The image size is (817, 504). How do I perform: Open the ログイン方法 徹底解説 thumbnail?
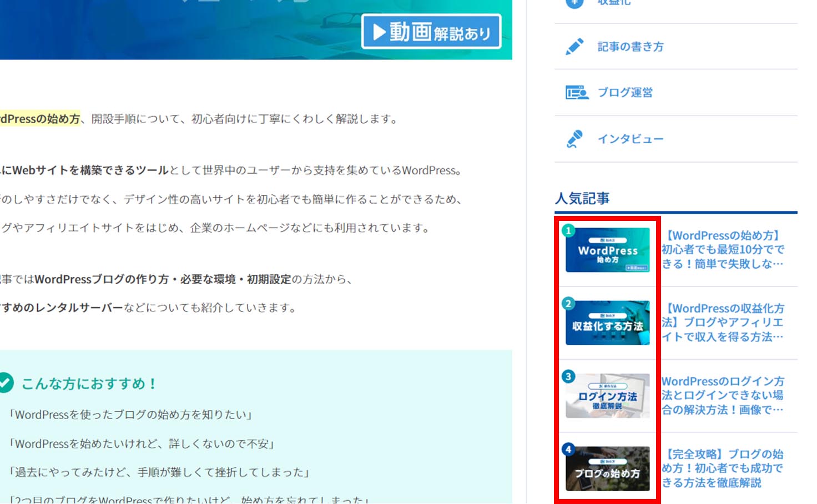click(x=607, y=396)
